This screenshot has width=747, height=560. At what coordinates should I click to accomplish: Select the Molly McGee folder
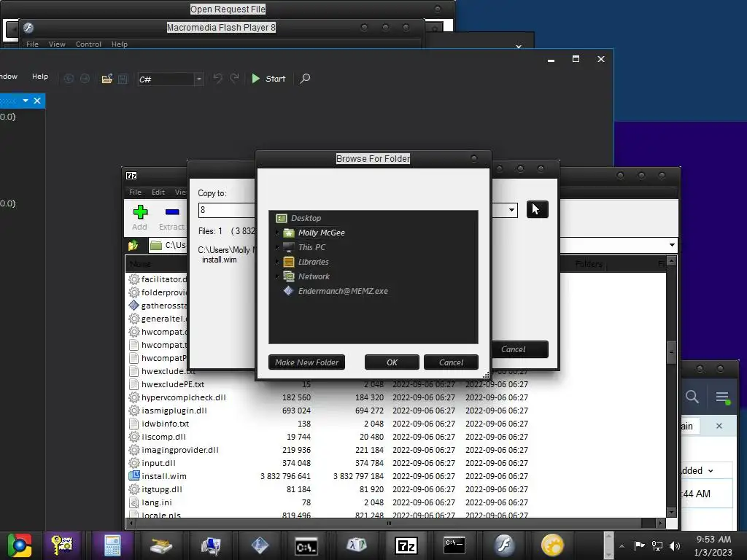[321, 233]
